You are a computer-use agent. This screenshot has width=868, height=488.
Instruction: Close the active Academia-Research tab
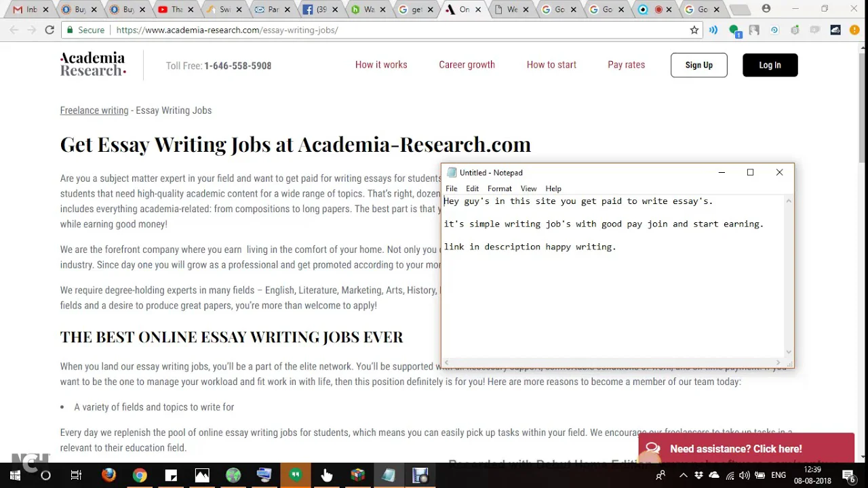tap(479, 9)
